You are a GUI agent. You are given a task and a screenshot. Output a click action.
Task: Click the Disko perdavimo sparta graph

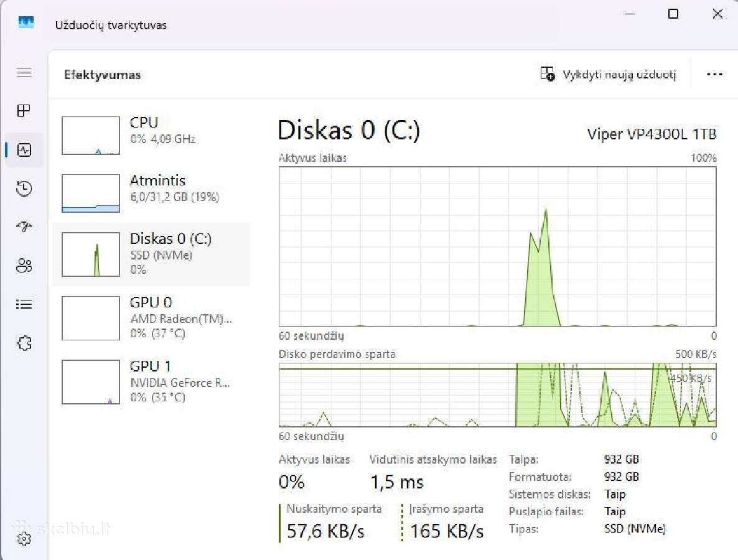click(x=497, y=395)
